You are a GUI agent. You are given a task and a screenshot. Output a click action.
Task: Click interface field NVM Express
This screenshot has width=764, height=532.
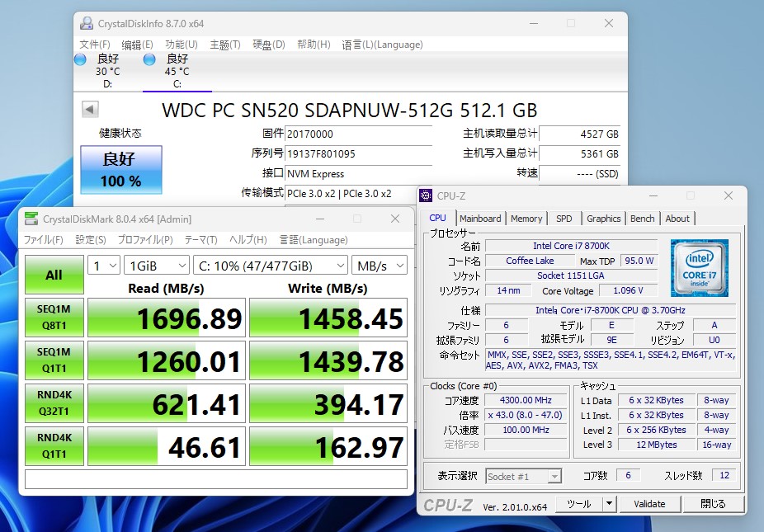pos(359,174)
